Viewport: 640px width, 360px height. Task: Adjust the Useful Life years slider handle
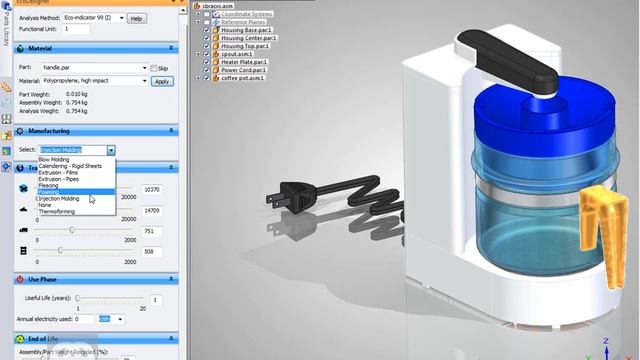(x=78, y=298)
